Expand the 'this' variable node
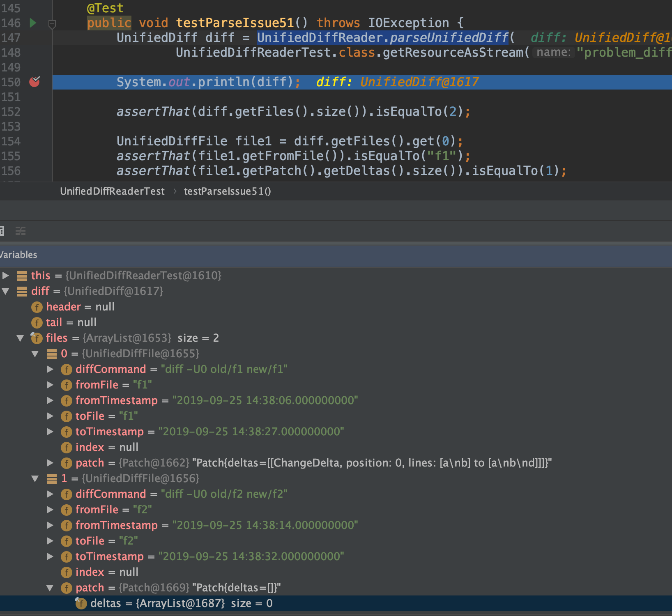 point(6,275)
